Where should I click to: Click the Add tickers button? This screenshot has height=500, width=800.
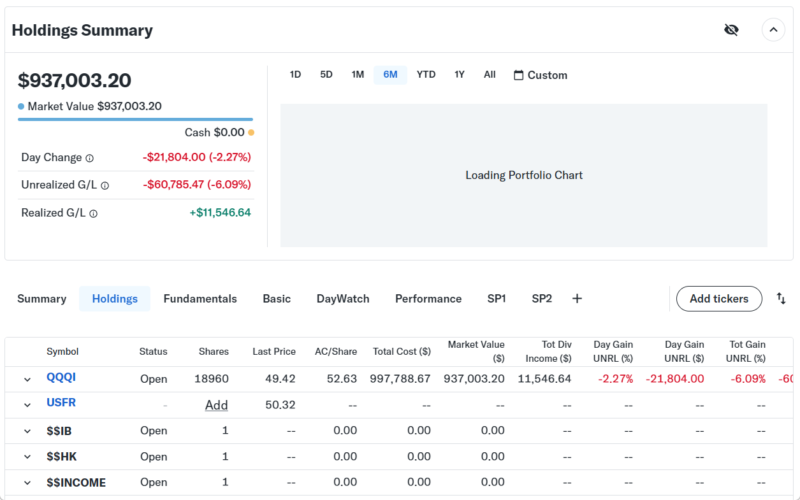pyautogui.click(x=718, y=298)
